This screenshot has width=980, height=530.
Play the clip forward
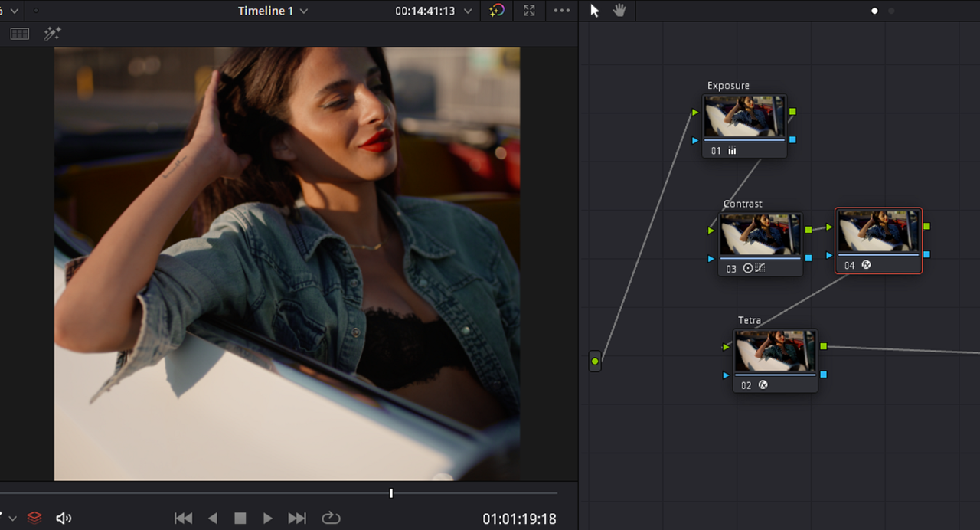tap(267, 519)
